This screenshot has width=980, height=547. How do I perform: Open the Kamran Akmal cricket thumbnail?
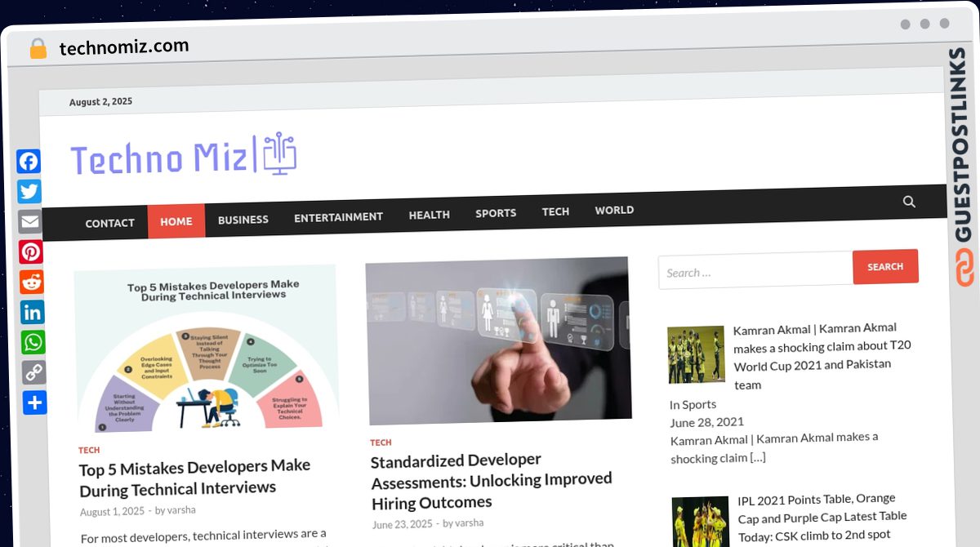point(696,355)
